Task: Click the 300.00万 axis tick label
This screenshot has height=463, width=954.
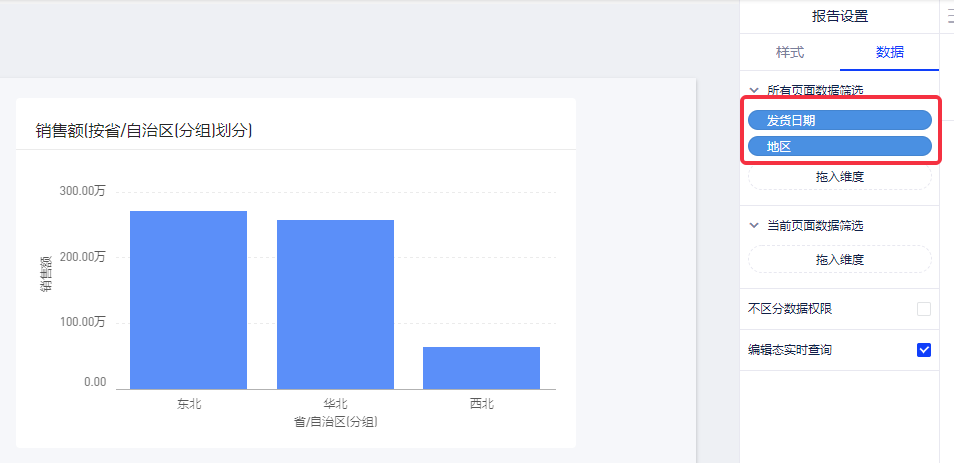Action: tap(82, 191)
